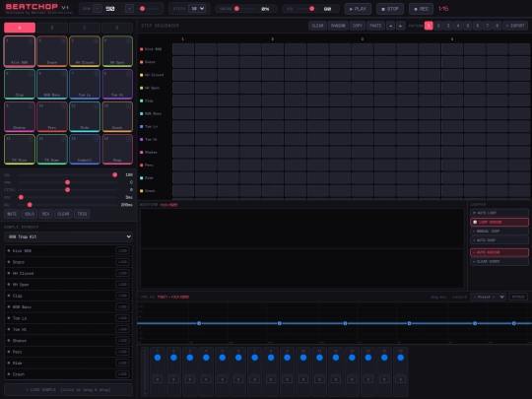Toggle MUTE for the selected pad
The image size is (532, 399).
12,214
